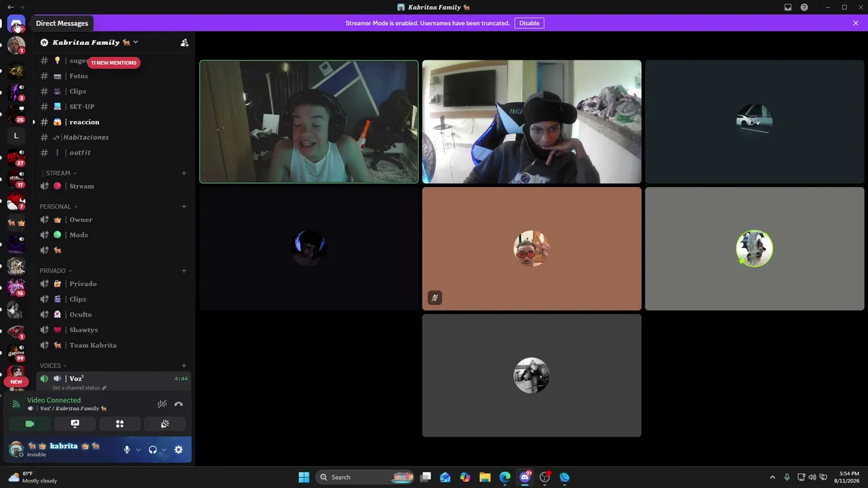Select the muted participant tile with brown background
The image size is (868, 488).
coord(532,249)
